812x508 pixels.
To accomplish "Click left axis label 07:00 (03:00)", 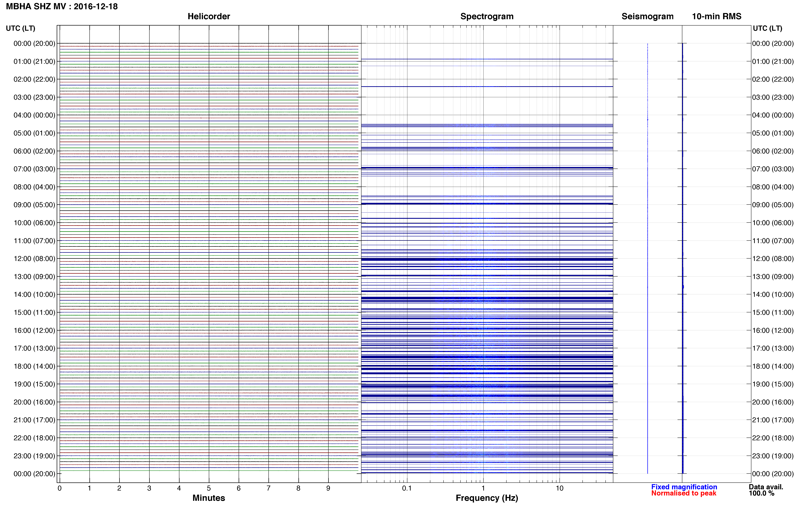I will pyautogui.click(x=34, y=169).
